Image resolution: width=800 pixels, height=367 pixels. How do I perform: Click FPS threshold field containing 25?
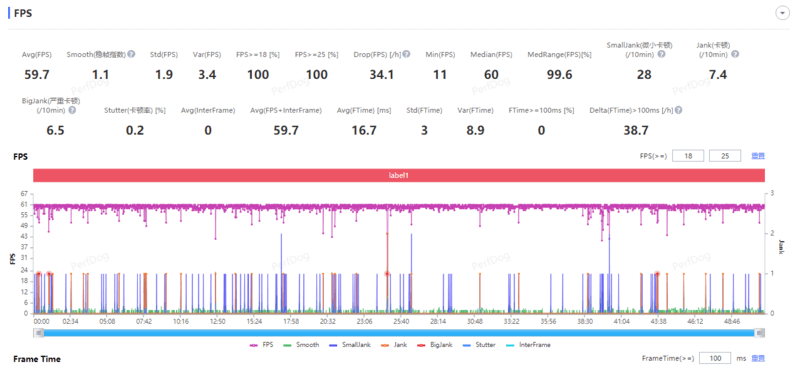(x=725, y=156)
